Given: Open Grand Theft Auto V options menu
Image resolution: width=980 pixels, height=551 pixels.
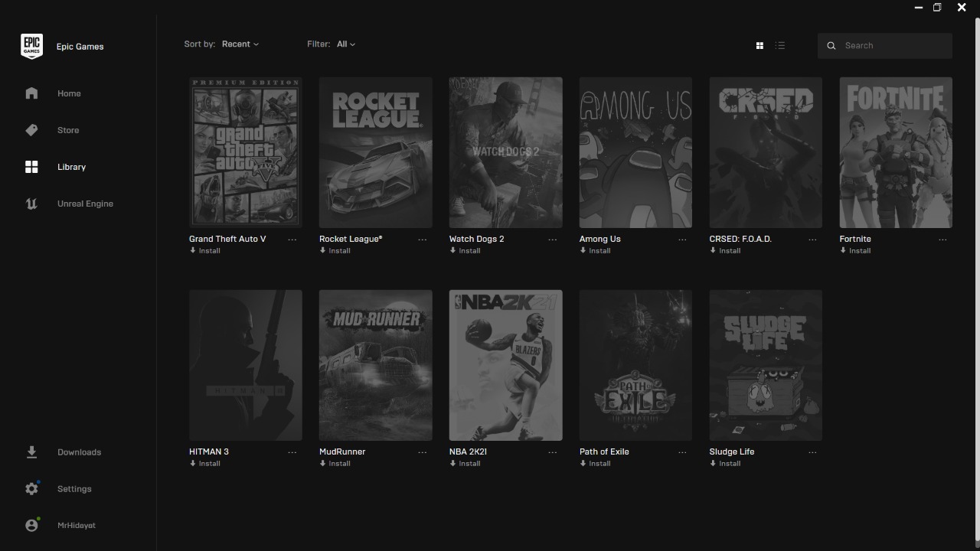Looking at the screenshot, I should [x=292, y=240].
